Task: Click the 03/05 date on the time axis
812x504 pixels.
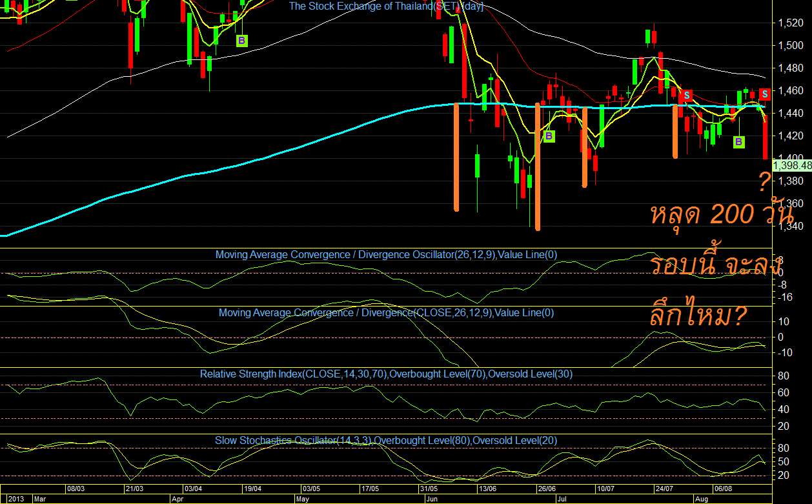Action: pos(310,489)
